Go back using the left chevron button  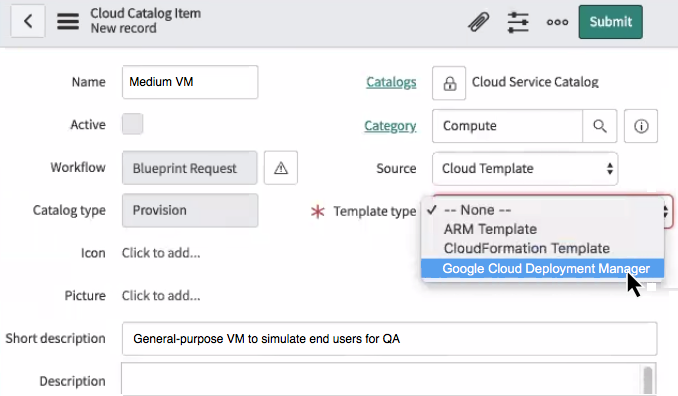pyautogui.click(x=28, y=21)
